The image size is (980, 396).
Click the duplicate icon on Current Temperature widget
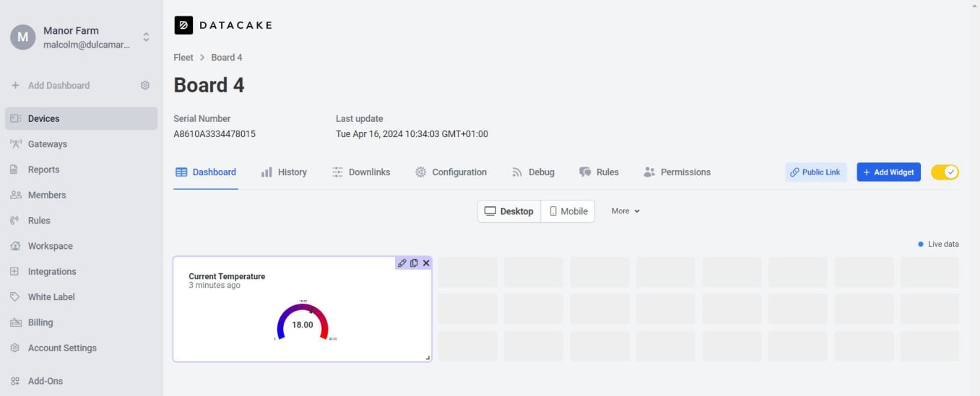point(414,263)
